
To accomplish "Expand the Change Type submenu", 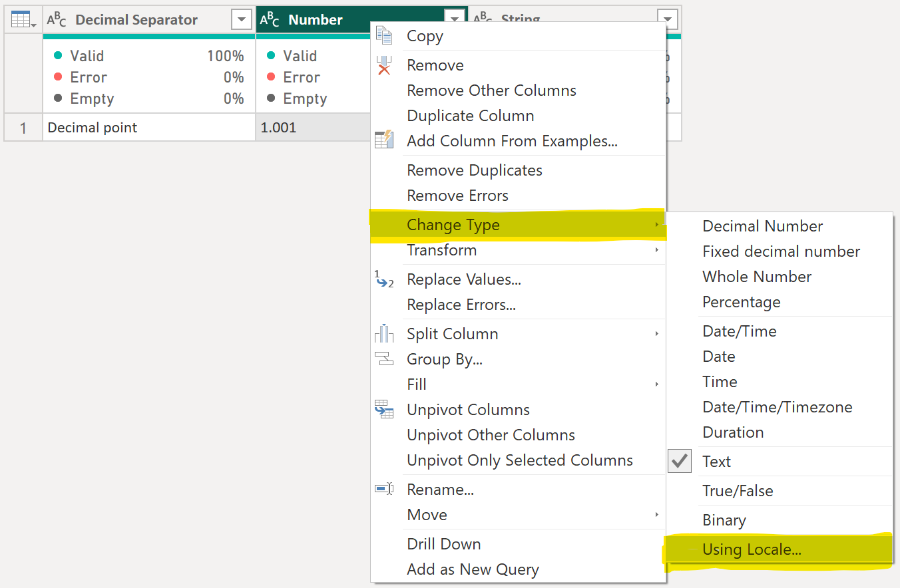I will pos(518,225).
